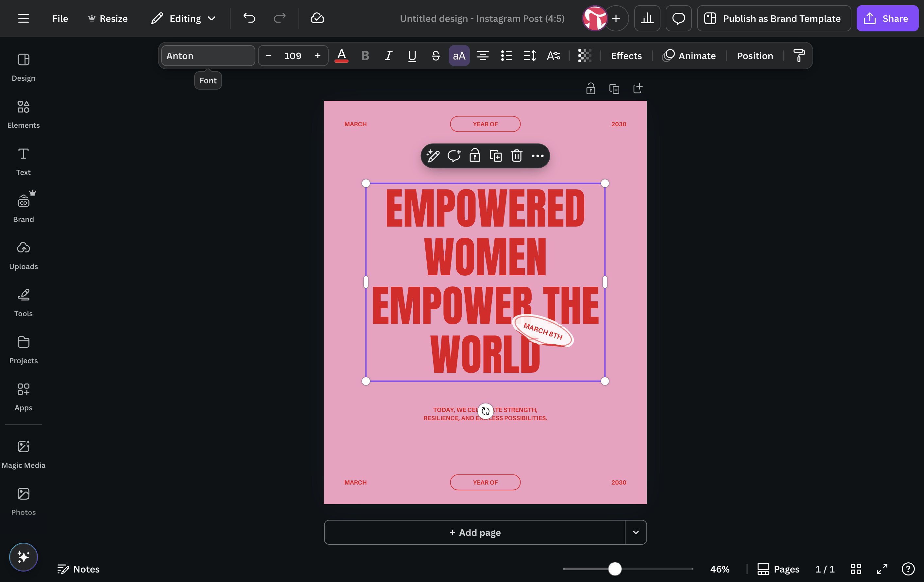
Task: Add a collaborator with plus icon
Action: coord(616,18)
